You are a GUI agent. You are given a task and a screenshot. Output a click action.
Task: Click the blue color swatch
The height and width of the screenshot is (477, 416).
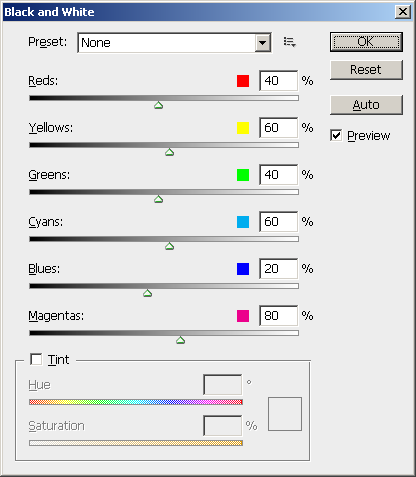tap(243, 269)
